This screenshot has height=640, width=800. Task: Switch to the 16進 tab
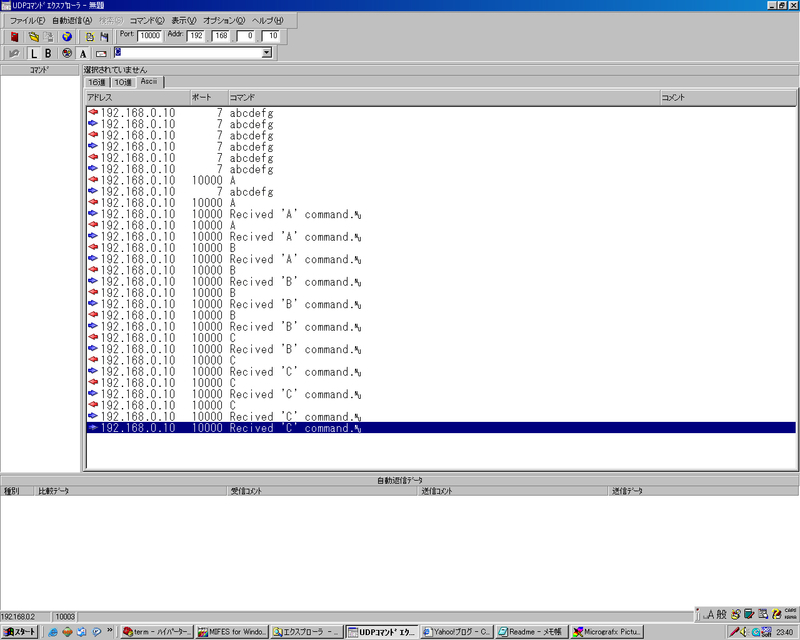(x=97, y=82)
